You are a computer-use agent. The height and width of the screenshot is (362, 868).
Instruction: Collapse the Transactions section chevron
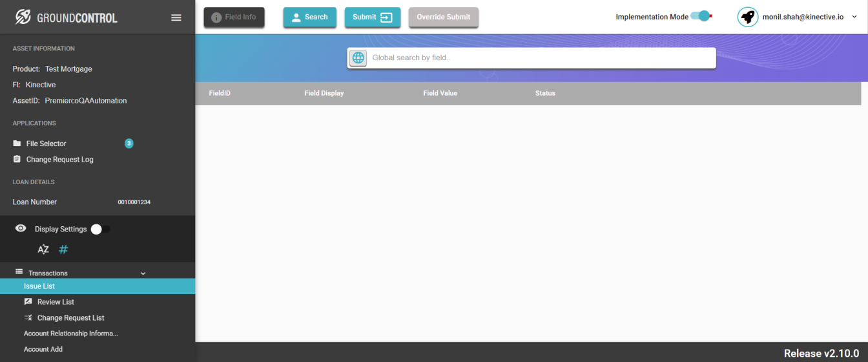[x=143, y=273]
